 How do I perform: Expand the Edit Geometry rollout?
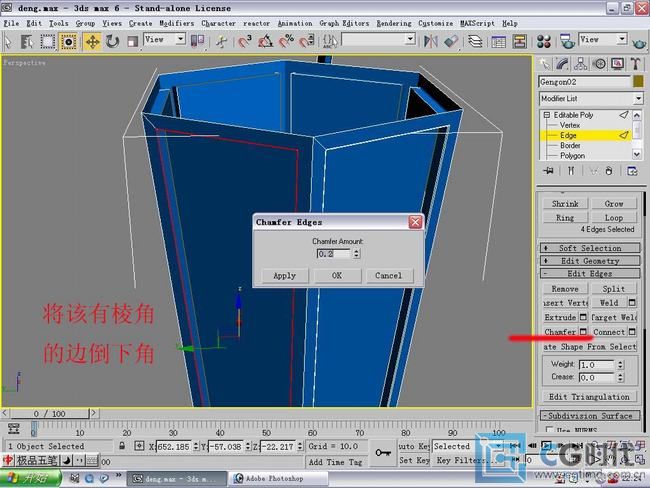coord(590,261)
